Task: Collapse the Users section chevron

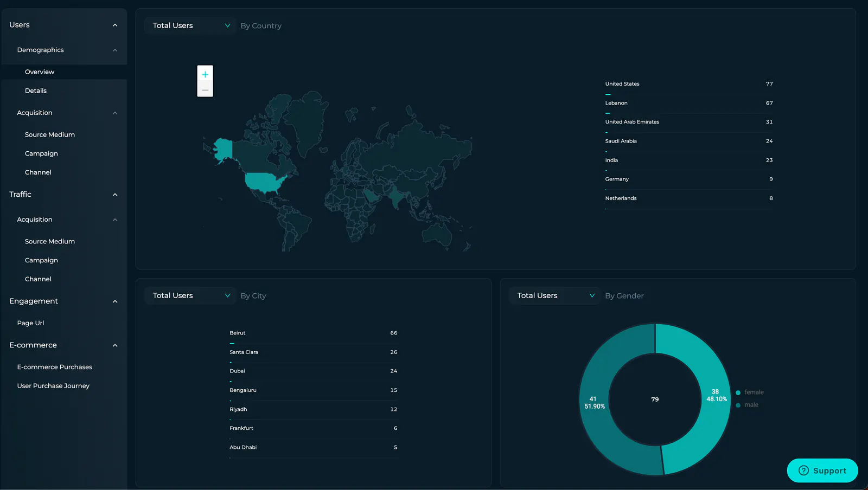Action: 115,25
